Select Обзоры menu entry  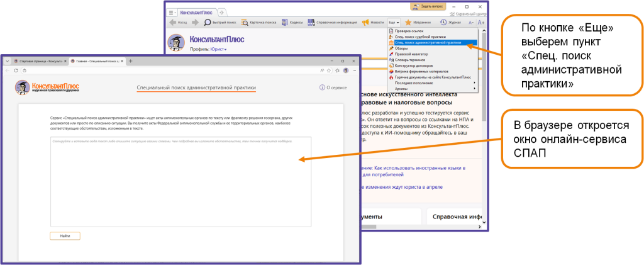click(433, 48)
